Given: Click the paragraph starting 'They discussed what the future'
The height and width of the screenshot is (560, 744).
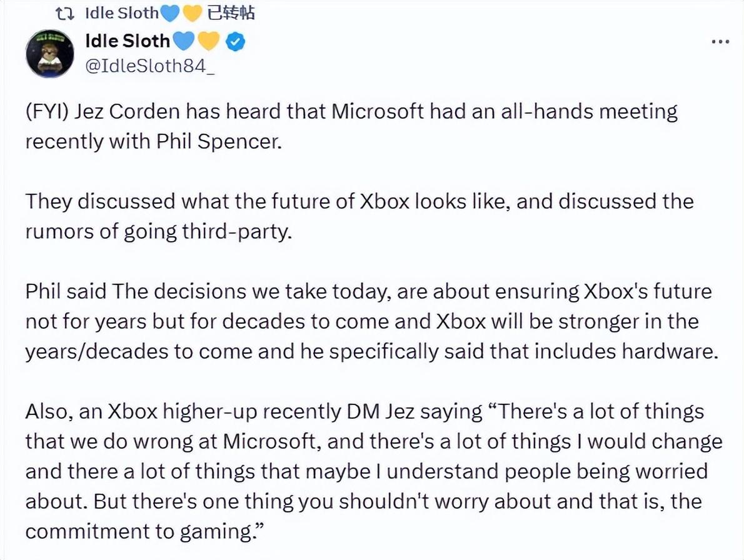Looking at the screenshot, I should pyautogui.click(x=359, y=217).
